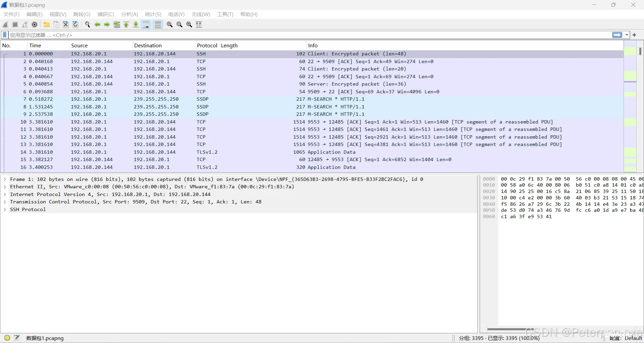The image size is (644, 343).
Task: Restart the current capture
Action: point(25,24)
